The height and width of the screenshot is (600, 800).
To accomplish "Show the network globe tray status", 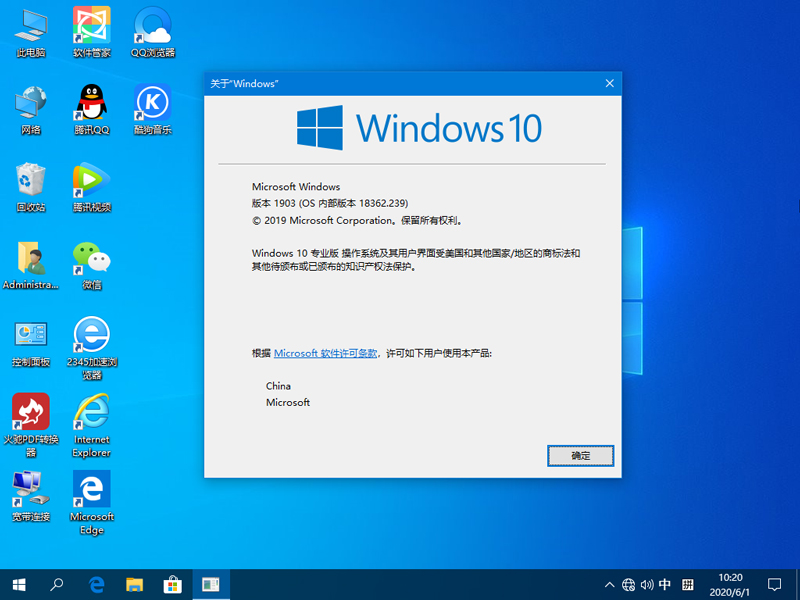I will 628,585.
